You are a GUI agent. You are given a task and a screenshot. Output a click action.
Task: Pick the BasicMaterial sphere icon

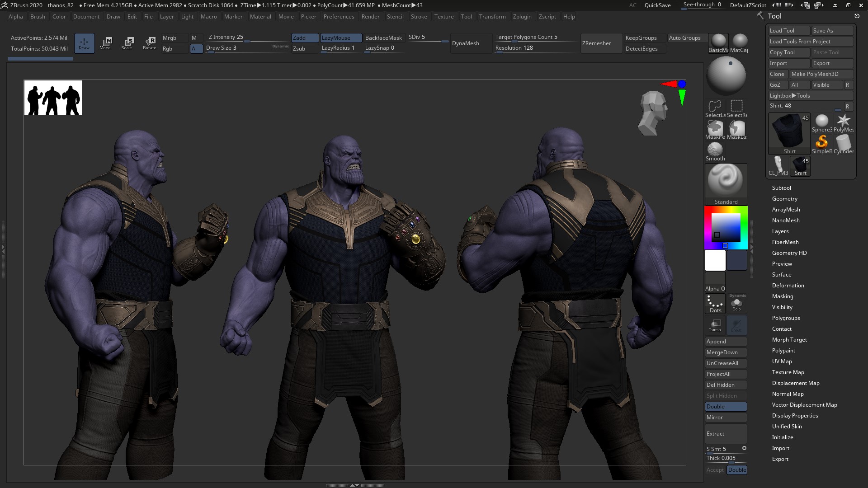click(x=718, y=43)
